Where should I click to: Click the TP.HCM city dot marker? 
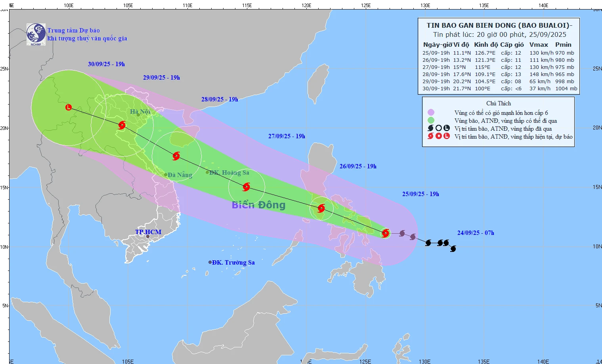pyautogui.click(x=148, y=237)
